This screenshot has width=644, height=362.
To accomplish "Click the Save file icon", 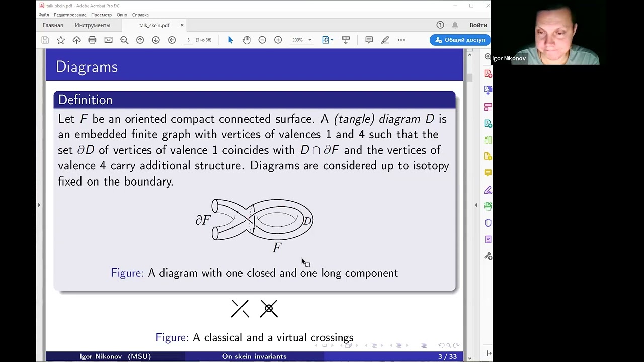I will click(x=45, y=40).
